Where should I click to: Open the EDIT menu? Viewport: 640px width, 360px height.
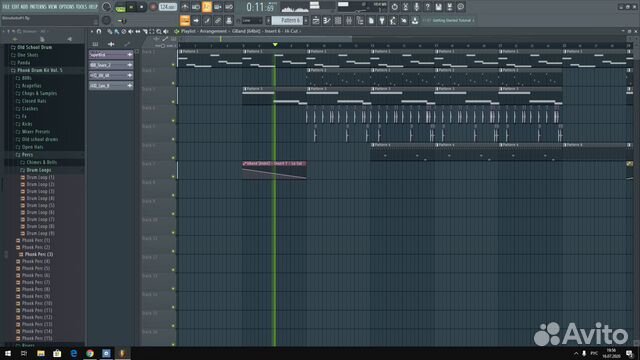point(15,7)
